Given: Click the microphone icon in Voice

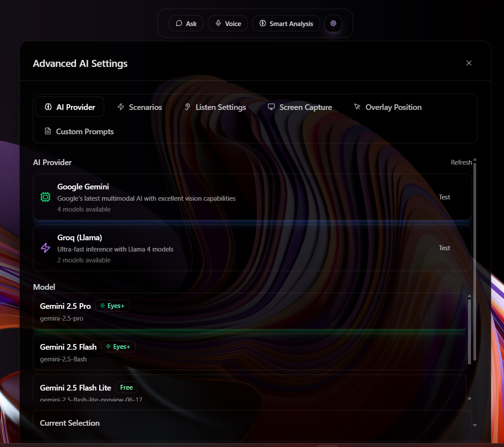Looking at the screenshot, I should (x=218, y=23).
